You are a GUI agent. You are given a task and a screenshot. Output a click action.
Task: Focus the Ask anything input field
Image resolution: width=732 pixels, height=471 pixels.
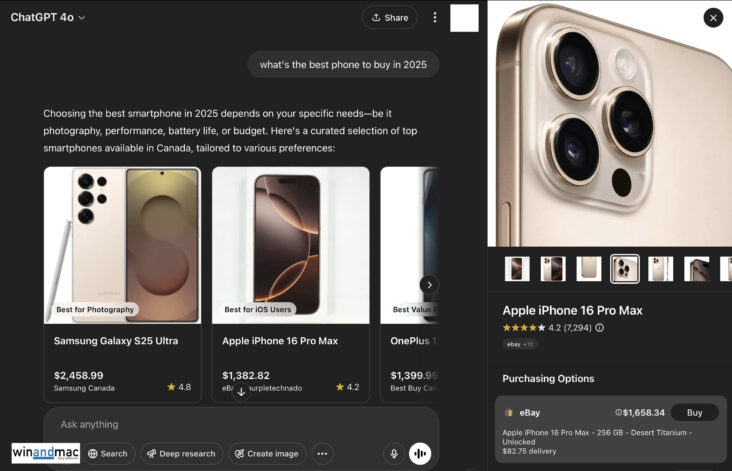click(240, 424)
